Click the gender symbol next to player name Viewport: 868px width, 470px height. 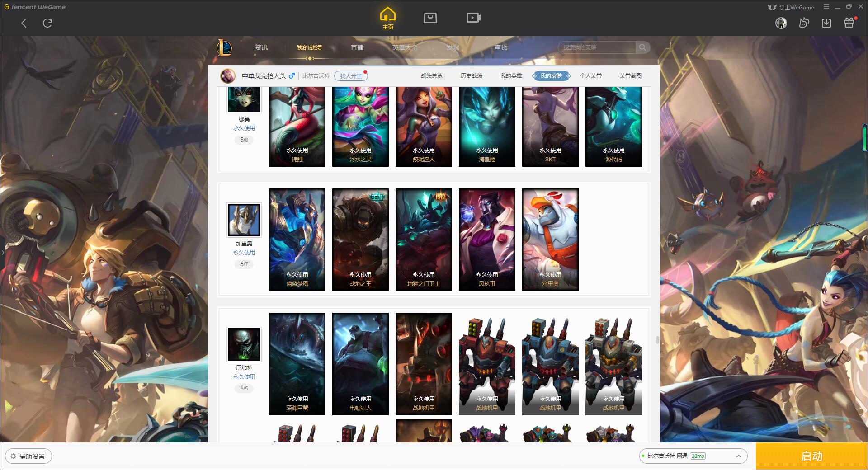pyautogui.click(x=292, y=75)
